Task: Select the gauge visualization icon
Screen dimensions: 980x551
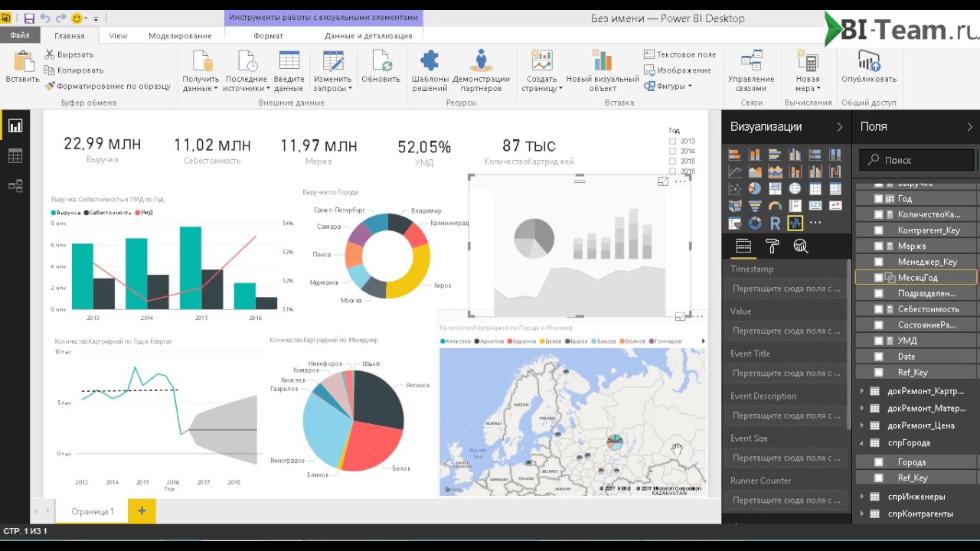Action: [775, 206]
